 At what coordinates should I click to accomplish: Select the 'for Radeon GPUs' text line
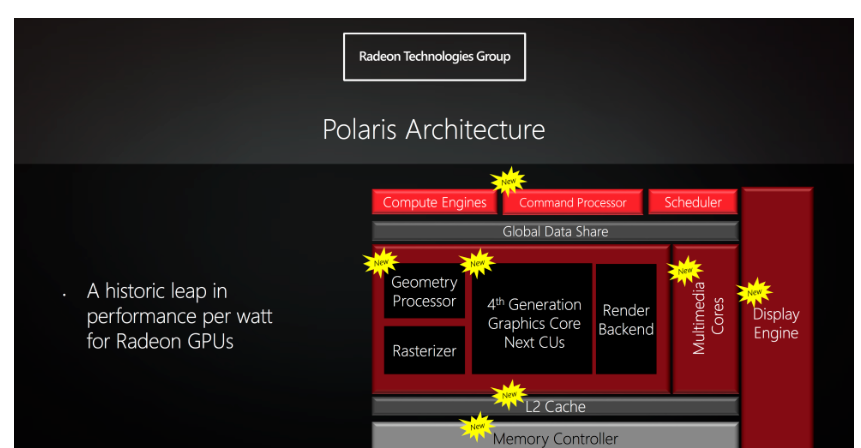pyautogui.click(x=160, y=341)
